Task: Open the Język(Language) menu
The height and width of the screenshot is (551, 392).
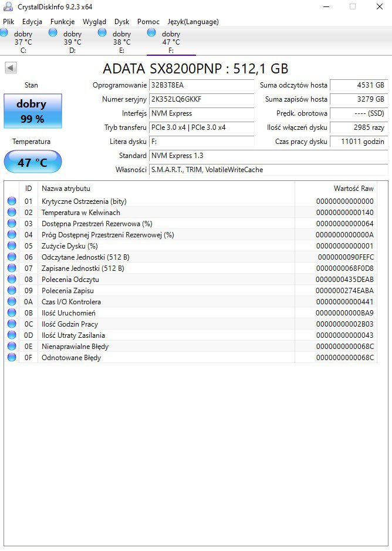Action: tap(193, 22)
